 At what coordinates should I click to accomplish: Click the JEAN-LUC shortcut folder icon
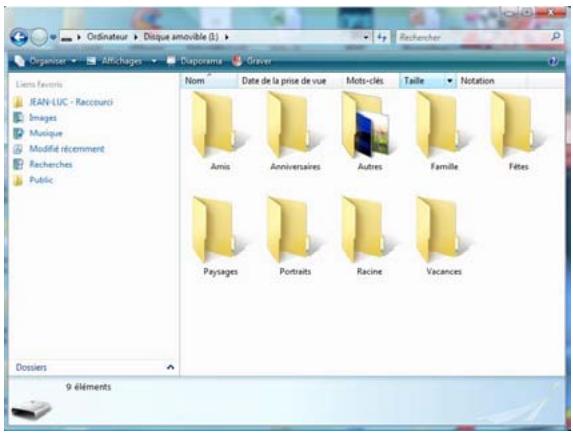[x=18, y=102]
